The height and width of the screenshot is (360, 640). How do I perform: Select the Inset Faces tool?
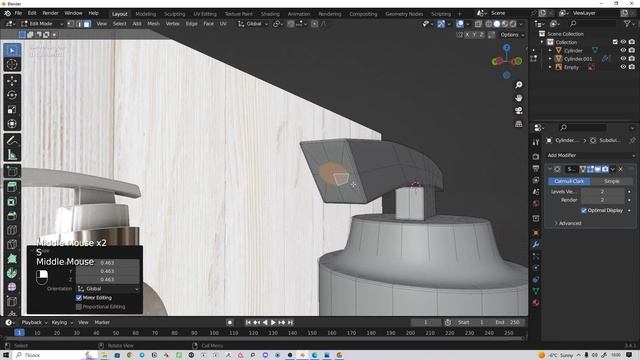pyautogui.click(x=12, y=202)
